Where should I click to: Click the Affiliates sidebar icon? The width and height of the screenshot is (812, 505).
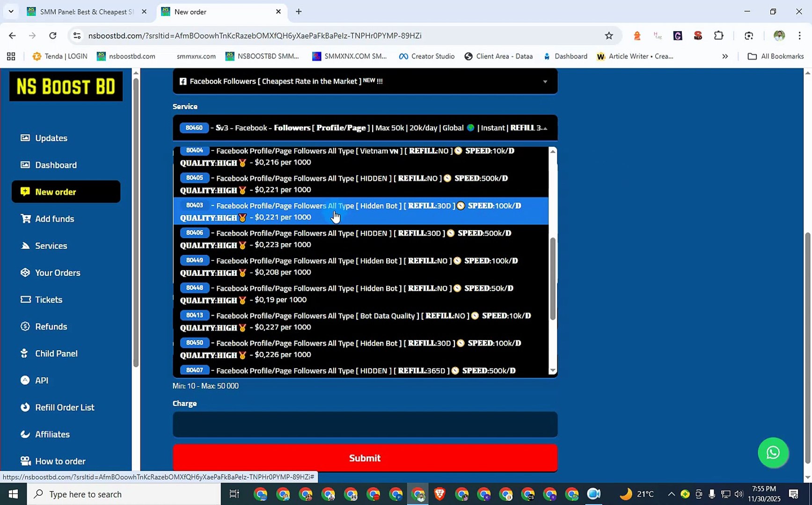point(25,434)
